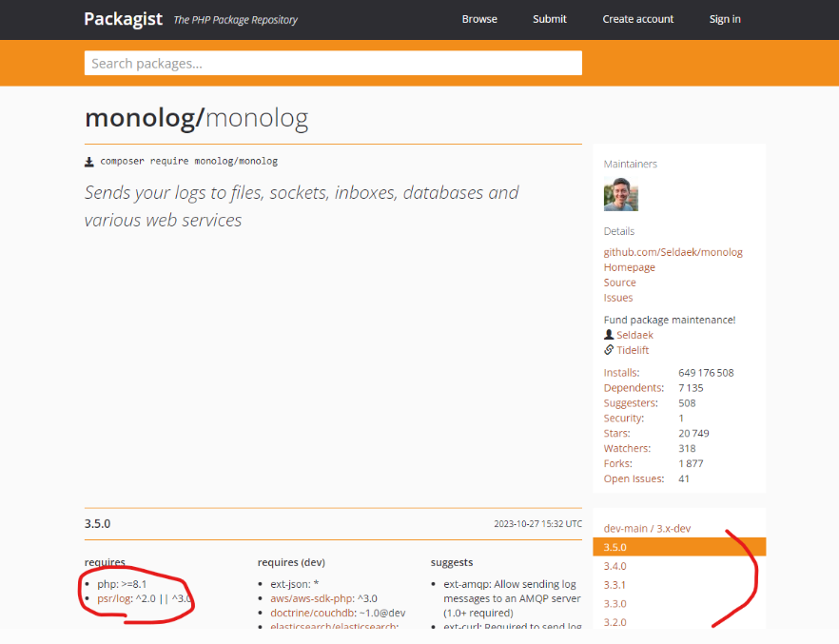Click the 3.5.0 version heading

97,523
